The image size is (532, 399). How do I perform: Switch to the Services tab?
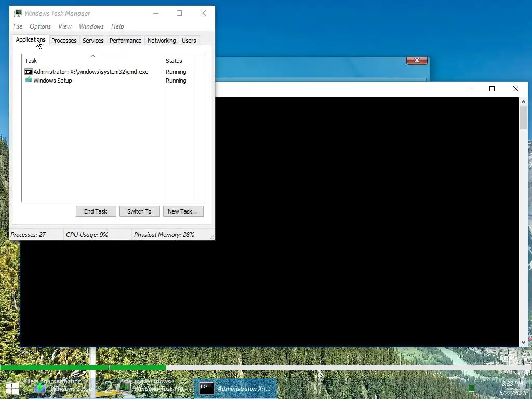pos(93,41)
